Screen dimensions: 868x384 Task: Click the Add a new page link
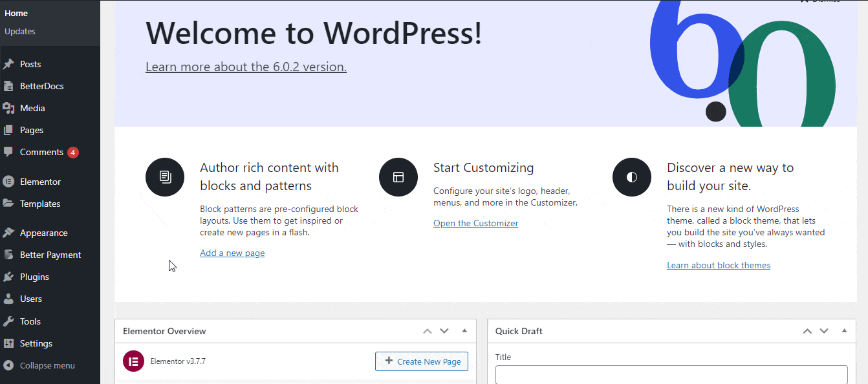coord(232,253)
